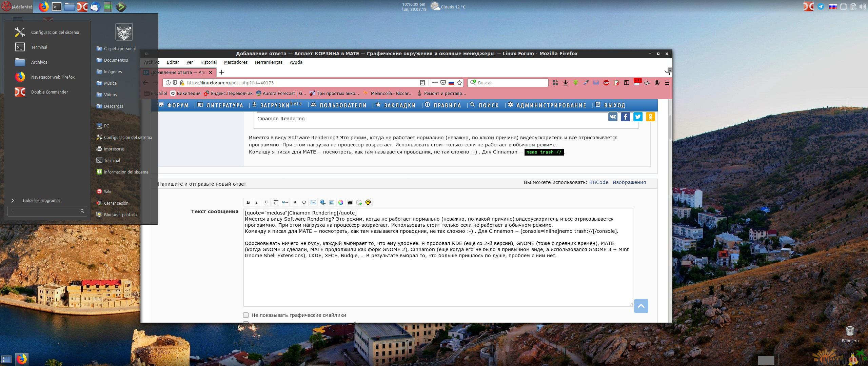Image resolution: width=868 pixels, height=366 pixels.
Task: Open the smiley emoticon picker
Action: click(x=368, y=202)
